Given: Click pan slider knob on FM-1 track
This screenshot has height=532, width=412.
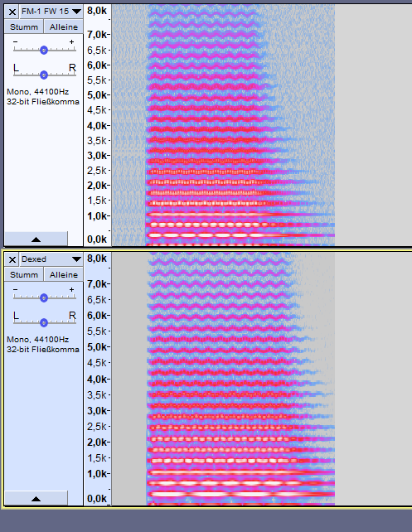Looking at the screenshot, I should pos(44,75).
